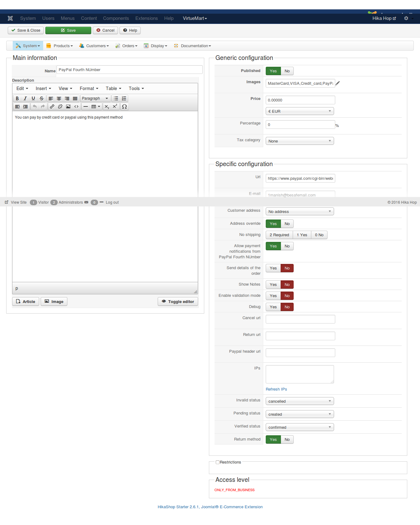Enable Show Notes with Yes

273,285
